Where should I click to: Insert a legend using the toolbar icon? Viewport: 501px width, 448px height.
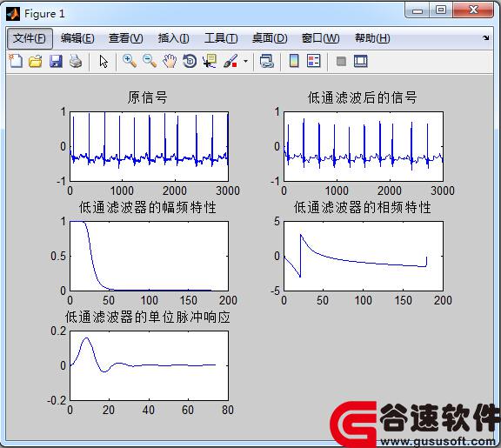[313, 61]
